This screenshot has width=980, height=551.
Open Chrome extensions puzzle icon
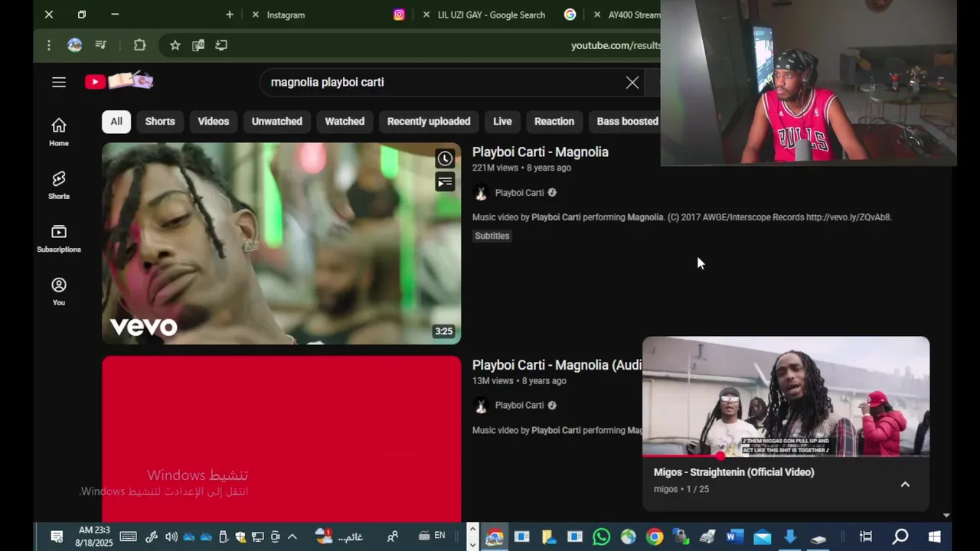pos(139,45)
